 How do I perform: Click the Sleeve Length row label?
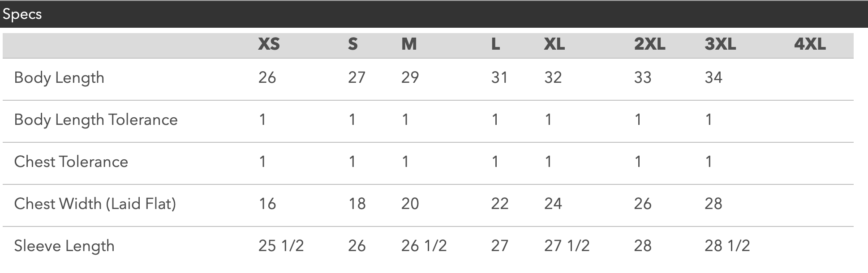(64, 246)
